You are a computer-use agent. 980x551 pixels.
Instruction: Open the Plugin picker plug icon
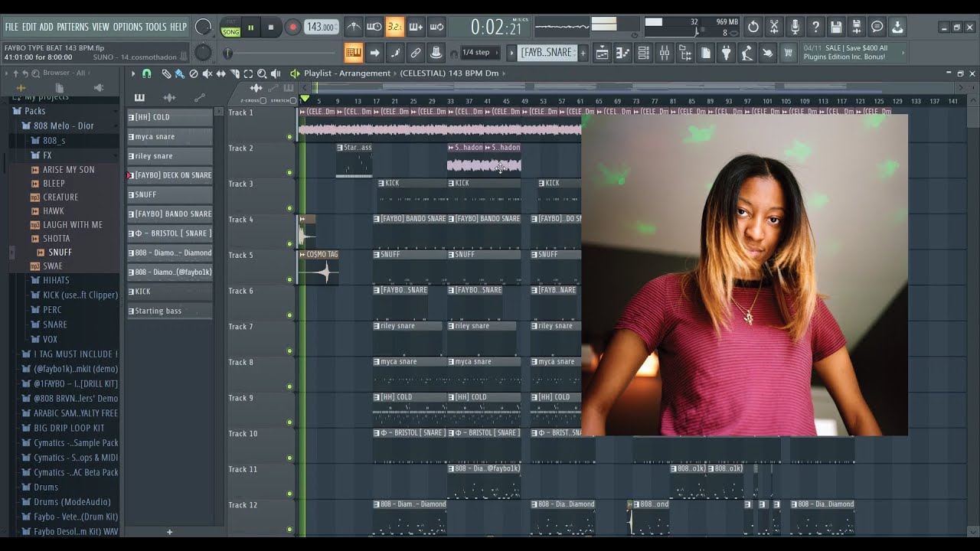[x=727, y=53]
